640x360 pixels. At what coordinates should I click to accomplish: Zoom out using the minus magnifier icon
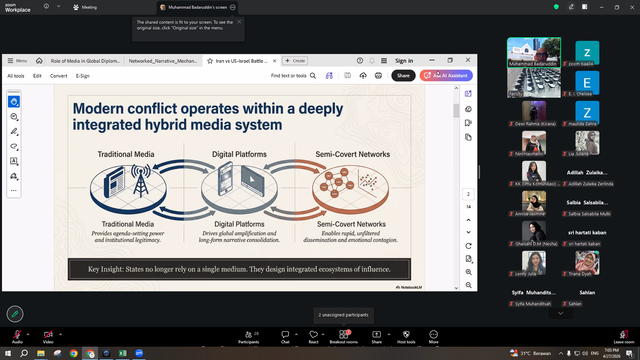click(x=469, y=285)
